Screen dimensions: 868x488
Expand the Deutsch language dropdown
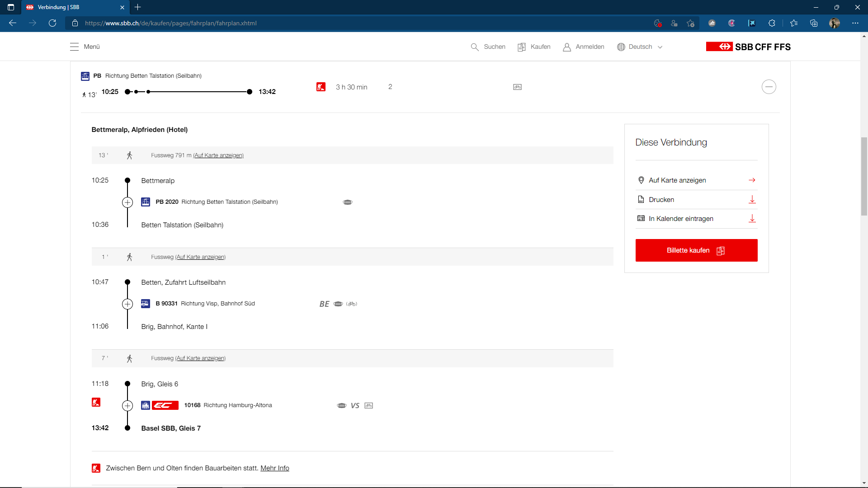(x=640, y=47)
